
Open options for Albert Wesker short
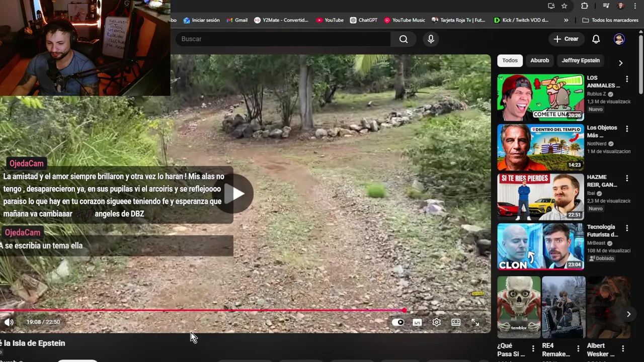[x=623, y=348]
